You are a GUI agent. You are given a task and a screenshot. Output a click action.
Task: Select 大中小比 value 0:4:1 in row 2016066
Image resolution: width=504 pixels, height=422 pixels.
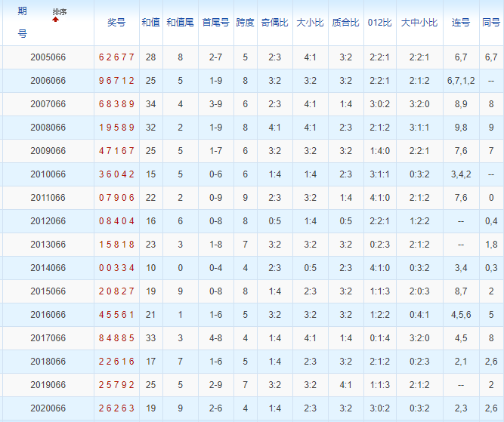[419, 314]
